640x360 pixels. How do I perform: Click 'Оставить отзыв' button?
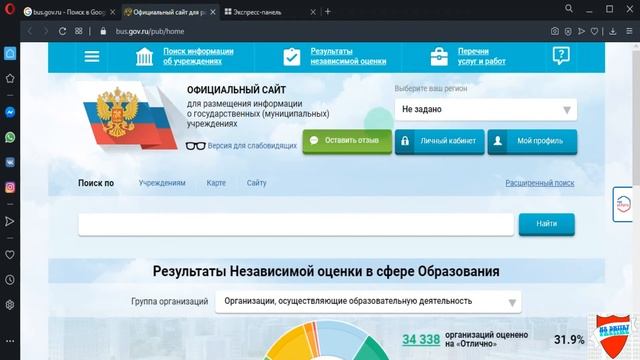pos(347,141)
